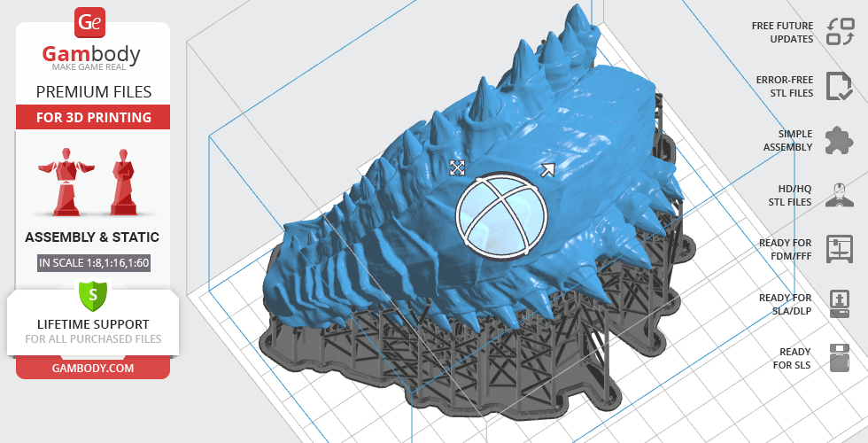Click the HD/HQ STL Files figure icon
The image size is (868, 443).
(839, 195)
